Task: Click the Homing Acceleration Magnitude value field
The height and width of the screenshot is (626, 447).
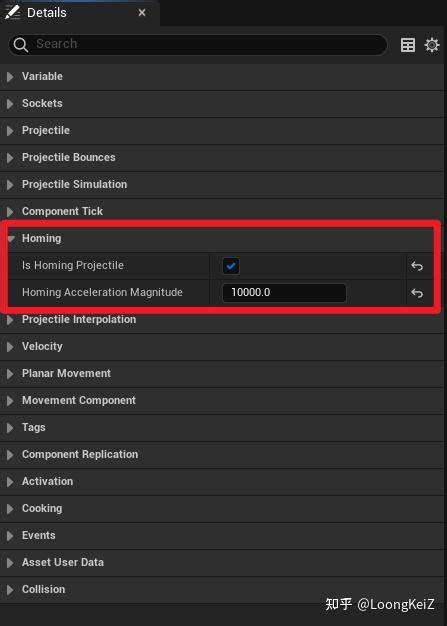Action: [x=284, y=293]
